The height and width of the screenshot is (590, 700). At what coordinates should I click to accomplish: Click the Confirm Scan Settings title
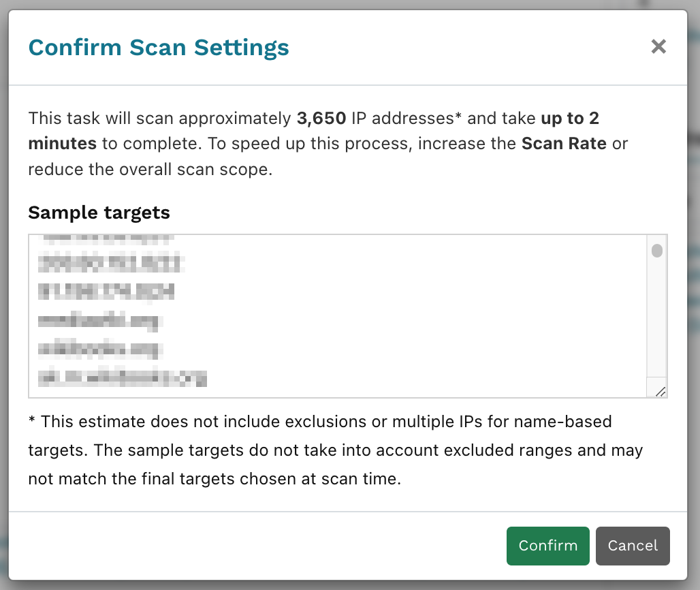pos(158,47)
